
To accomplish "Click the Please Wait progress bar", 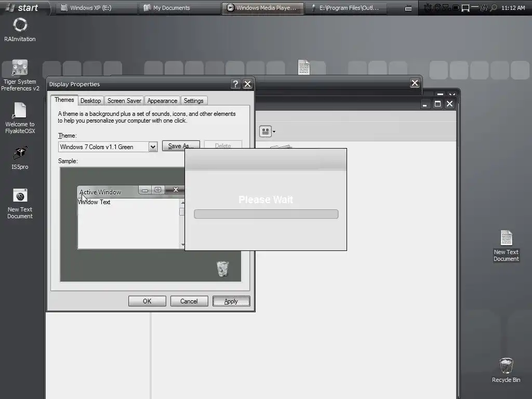I will tap(266, 214).
